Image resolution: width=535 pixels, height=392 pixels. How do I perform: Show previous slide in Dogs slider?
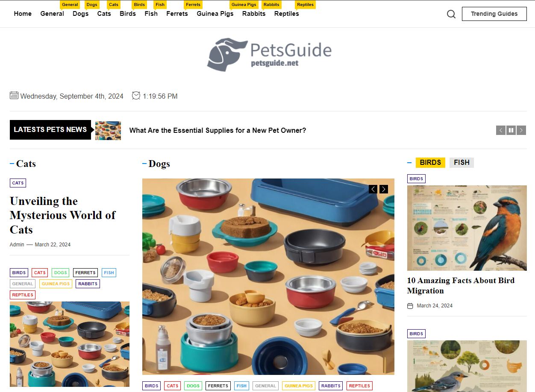(x=373, y=189)
